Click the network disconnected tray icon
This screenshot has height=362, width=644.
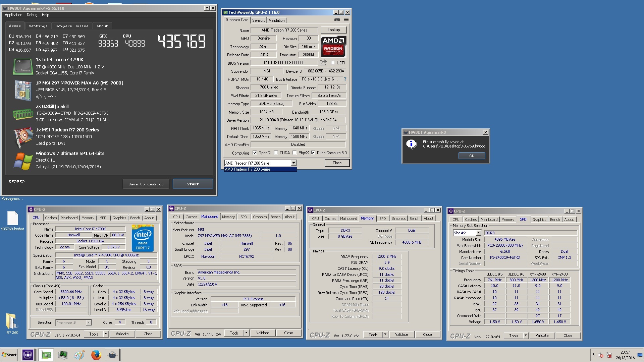coord(609,355)
